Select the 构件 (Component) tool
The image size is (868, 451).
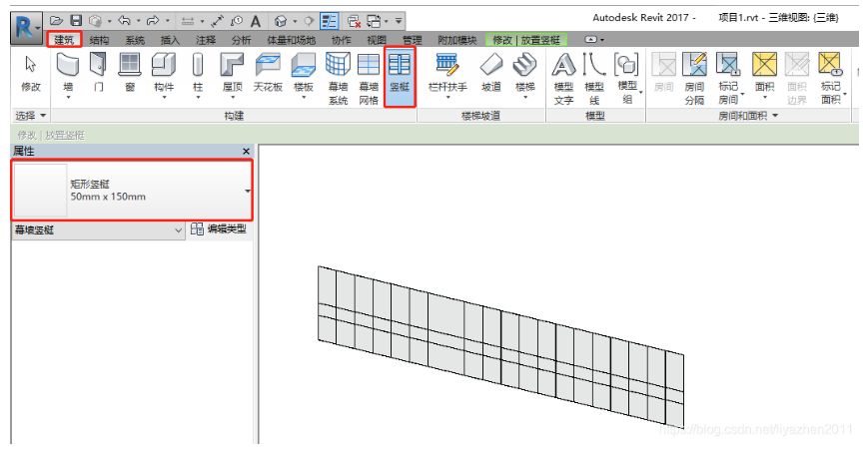tap(164, 75)
